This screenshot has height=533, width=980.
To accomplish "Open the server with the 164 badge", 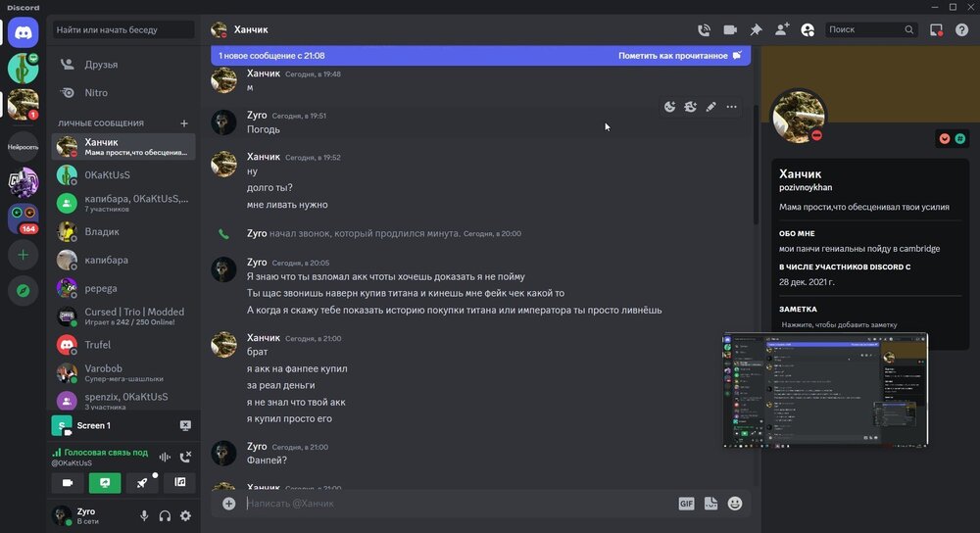I will 24,218.
